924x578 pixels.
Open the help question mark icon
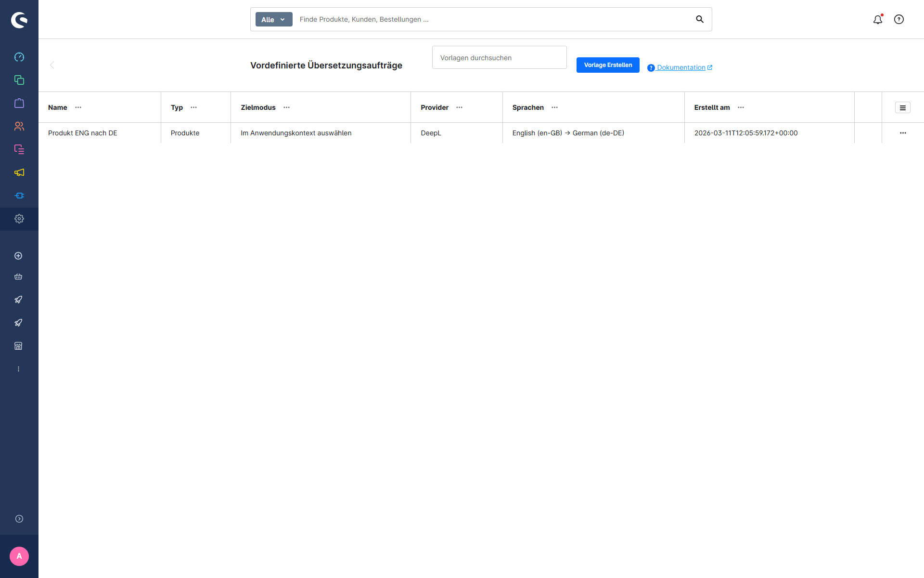(899, 19)
